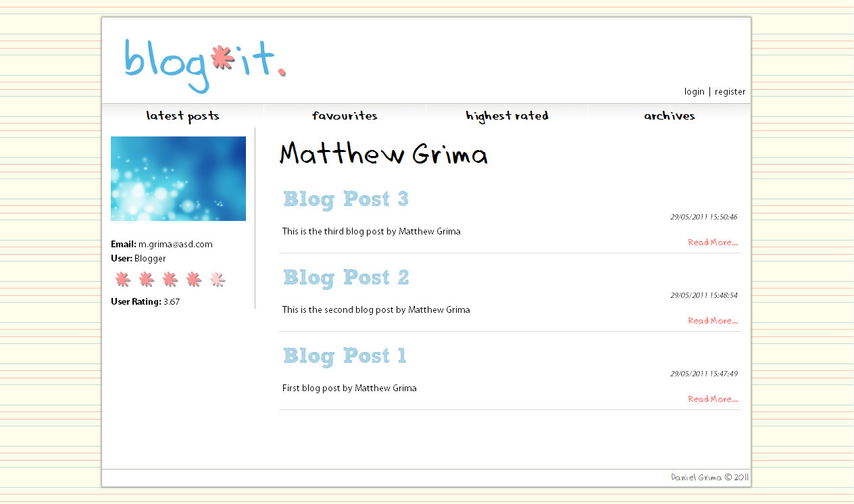
Task: Click text 'First blog post by Matthew Grima'
Action: point(349,388)
